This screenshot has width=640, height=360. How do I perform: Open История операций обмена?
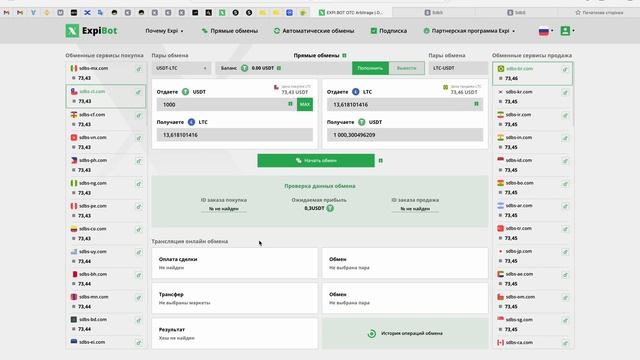pos(405,333)
